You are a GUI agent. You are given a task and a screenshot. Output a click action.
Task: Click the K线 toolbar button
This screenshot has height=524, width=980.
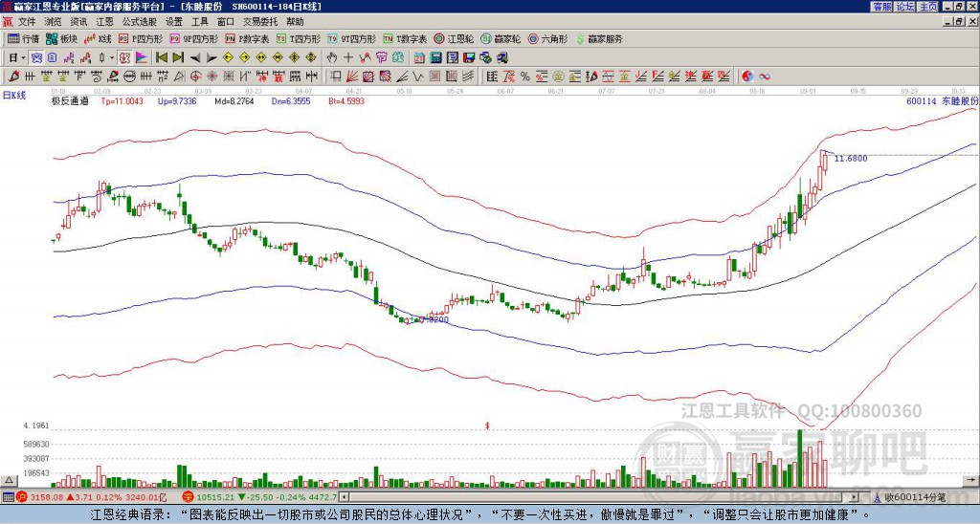[x=98, y=38]
